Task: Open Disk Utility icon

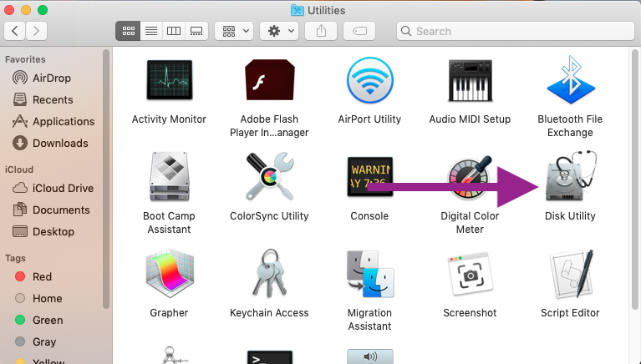Action: click(571, 176)
